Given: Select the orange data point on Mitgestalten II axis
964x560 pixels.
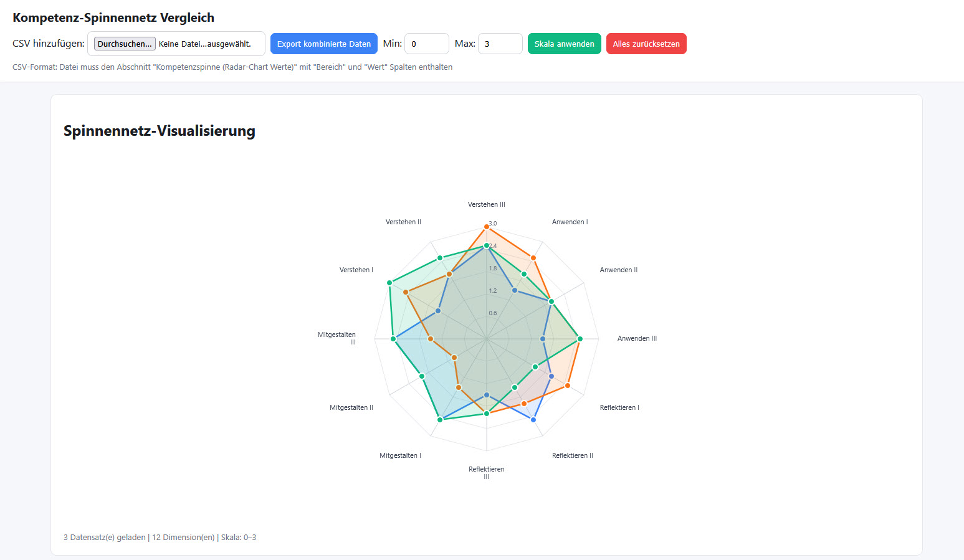Looking at the screenshot, I should pos(454,358).
